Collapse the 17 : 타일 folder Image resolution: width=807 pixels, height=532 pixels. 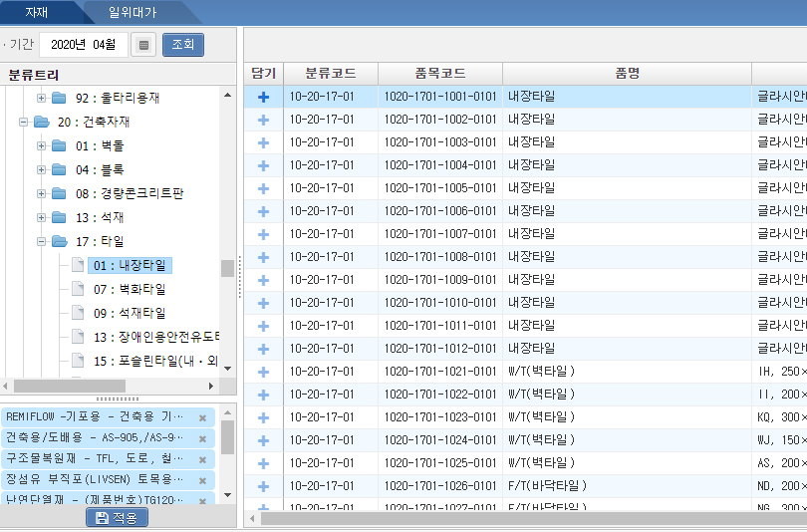tap(41, 241)
